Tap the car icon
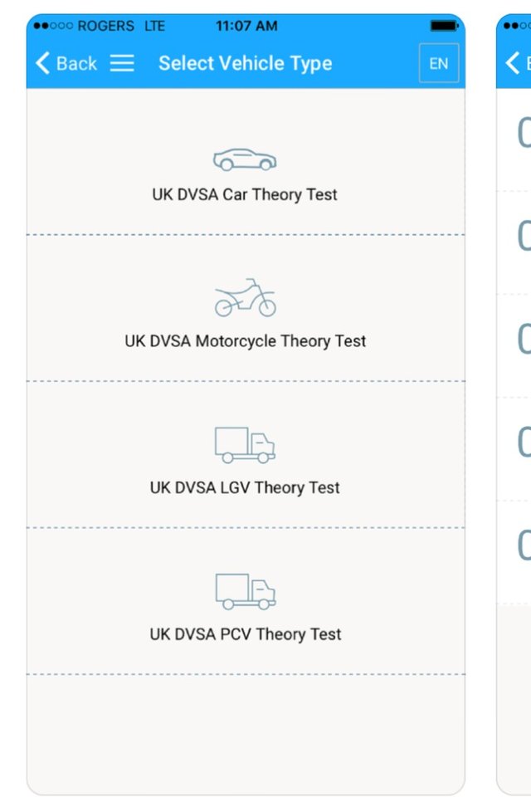531x812 pixels. pyautogui.click(x=245, y=159)
